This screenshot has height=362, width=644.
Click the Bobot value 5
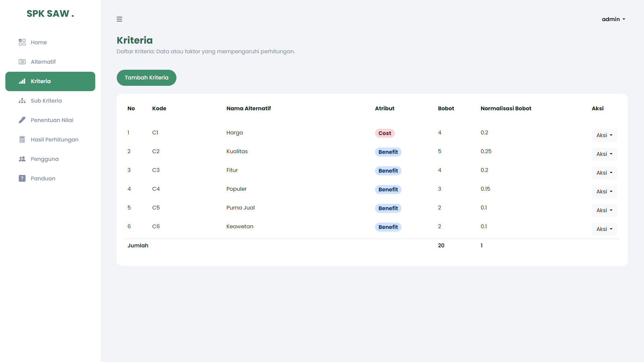click(x=439, y=152)
